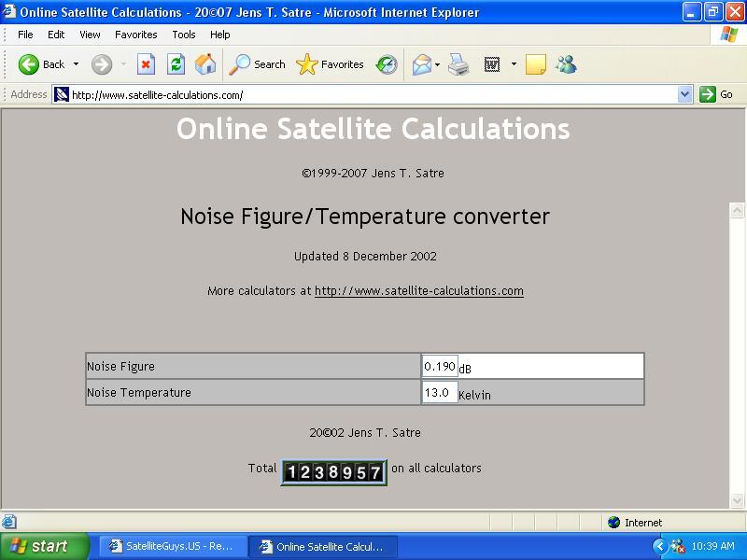This screenshot has width=747, height=560.
Task: Edit page with Word icon
Action: click(492, 64)
